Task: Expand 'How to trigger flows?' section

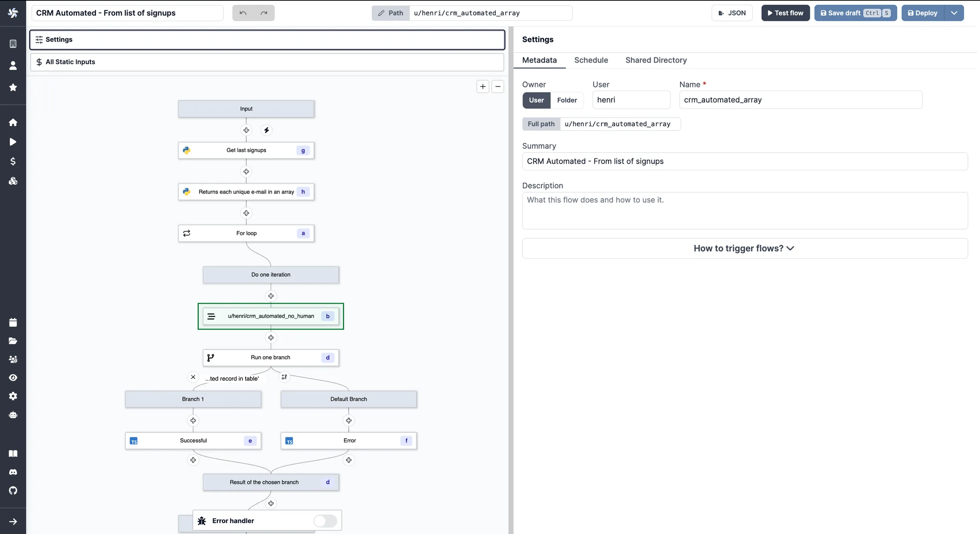Action: (x=744, y=248)
